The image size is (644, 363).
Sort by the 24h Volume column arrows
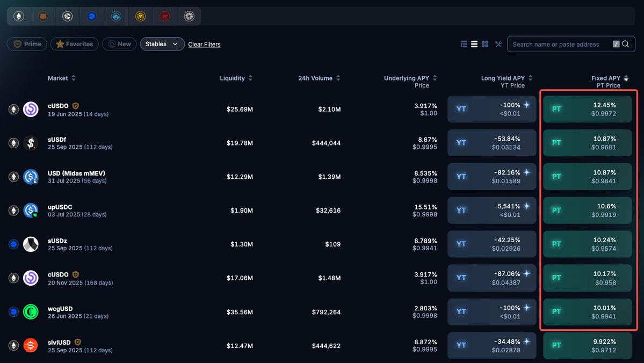(x=338, y=78)
